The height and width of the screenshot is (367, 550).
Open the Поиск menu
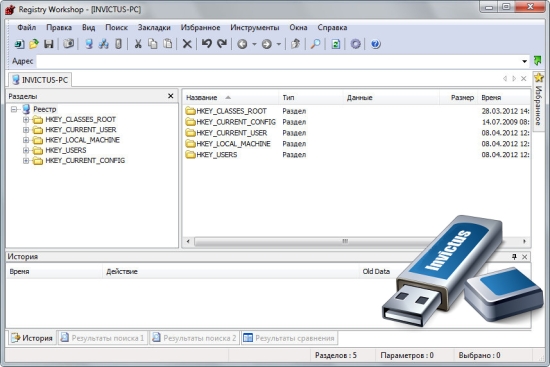(x=116, y=27)
